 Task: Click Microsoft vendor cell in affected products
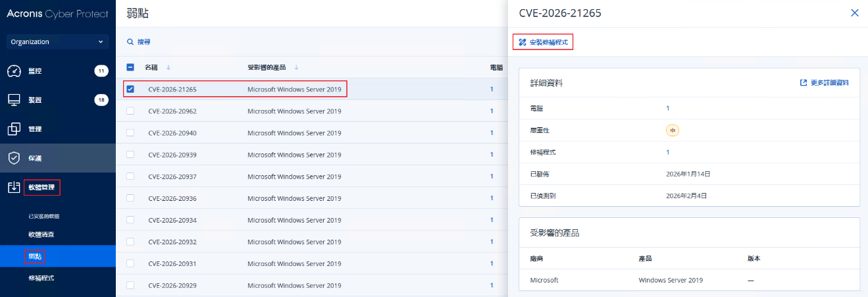[544, 280]
